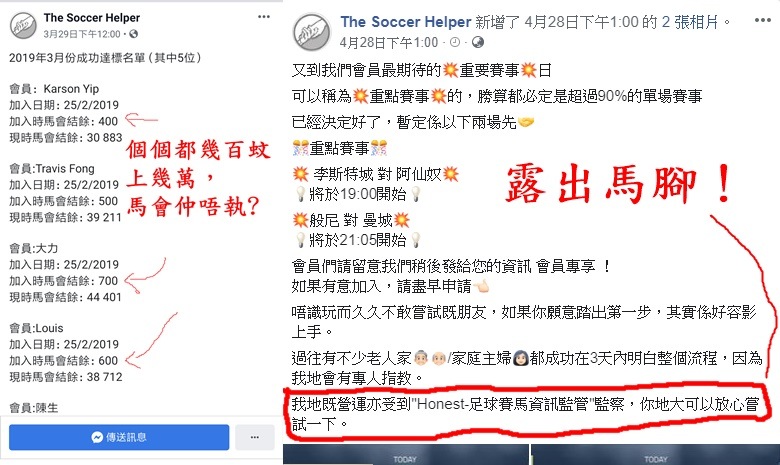
Task: Open the more actions button beside 傳送訊息
Action: coord(255,437)
